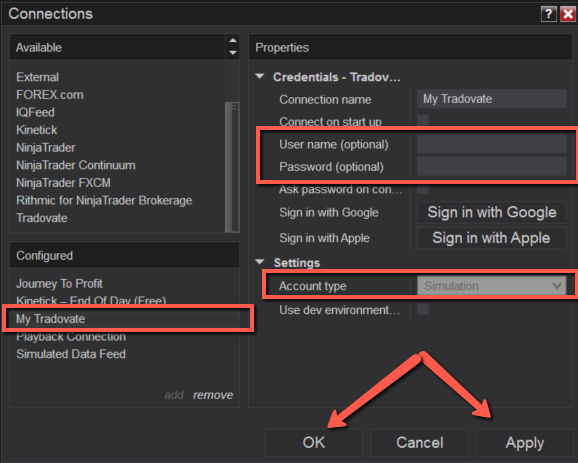Click the Configured panel header
This screenshot has height=463, width=578.
click(124, 255)
